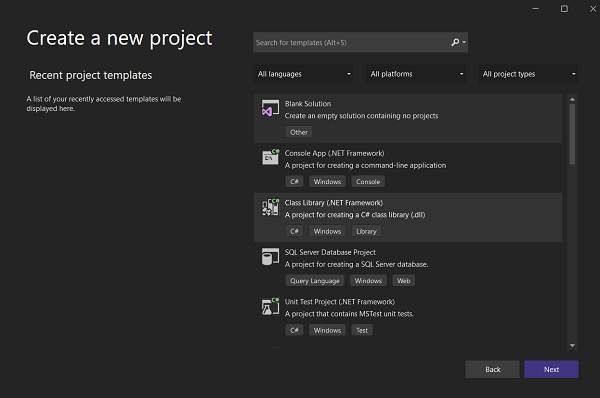The width and height of the screenshot is (600, 398).
Task: Open the All languages dropdown
Action: [x=303, y=74]
